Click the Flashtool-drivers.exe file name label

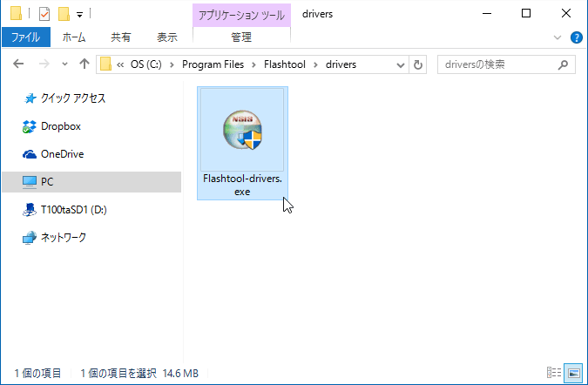242,185
